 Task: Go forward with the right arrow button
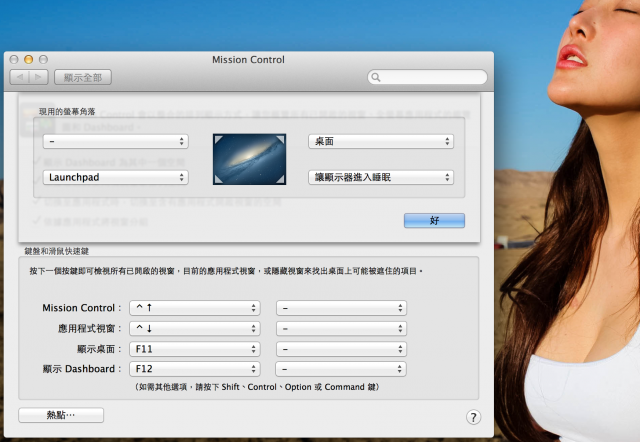click(38, 77)
